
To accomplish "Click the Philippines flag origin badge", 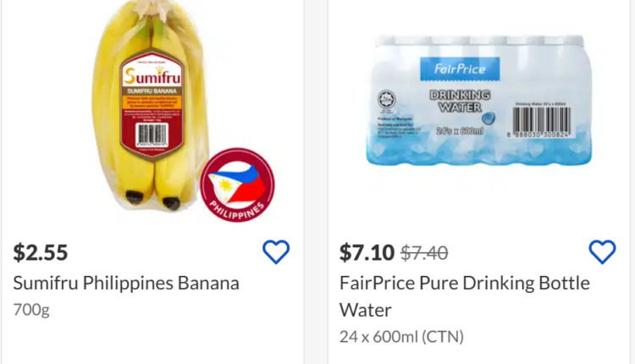I will pos(237,184).
